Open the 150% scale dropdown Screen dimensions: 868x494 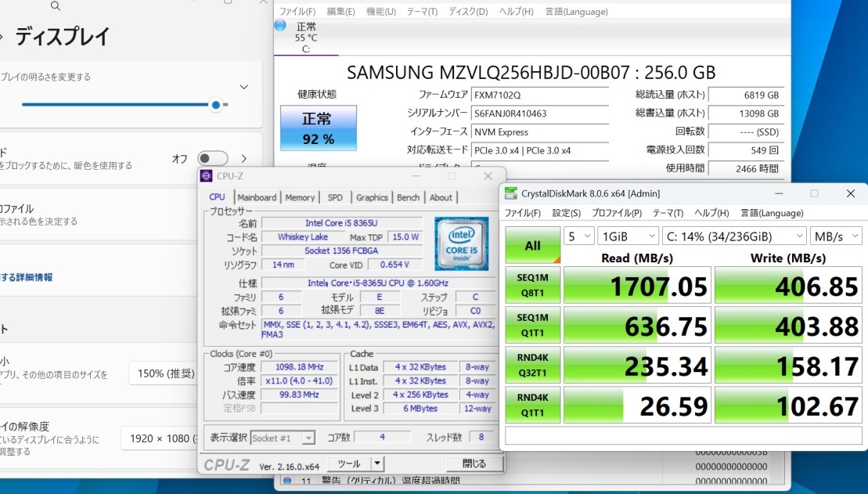164,373
